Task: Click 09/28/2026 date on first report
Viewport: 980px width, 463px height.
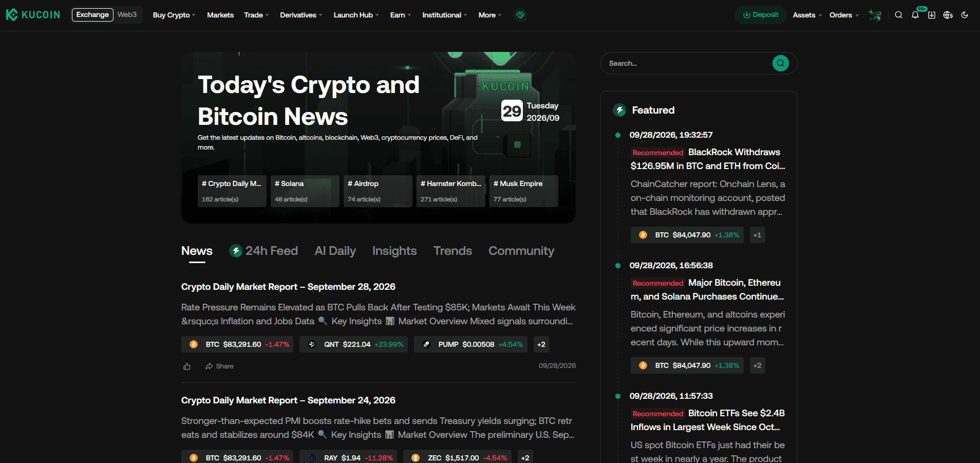Action: [x=557, y=366]
